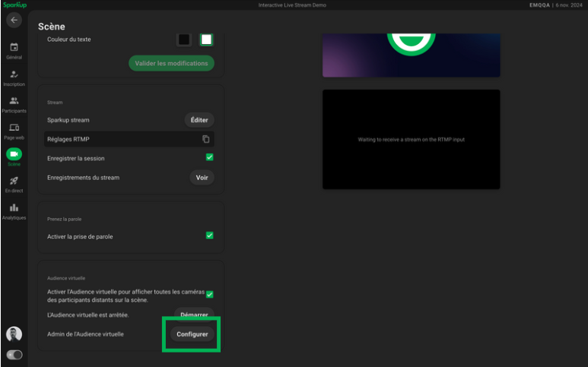
Task: Open the Page web sidebar item
Action: point(14,128)
